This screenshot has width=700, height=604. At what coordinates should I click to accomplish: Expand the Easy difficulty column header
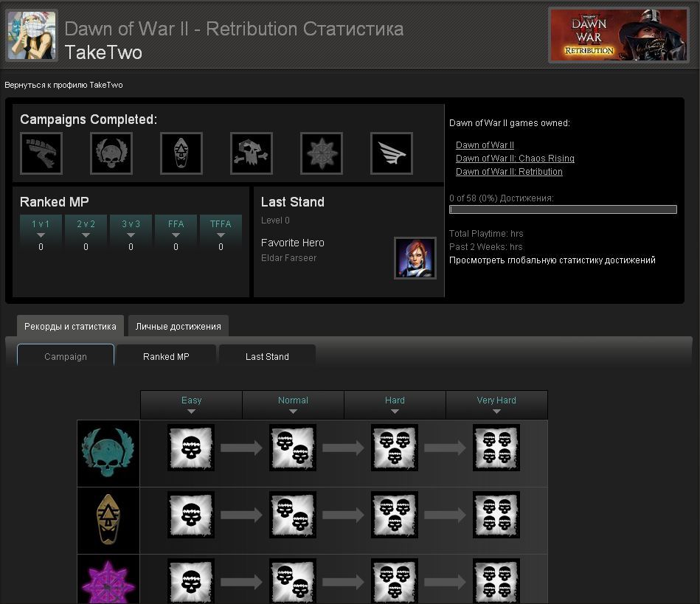[191, 404]
